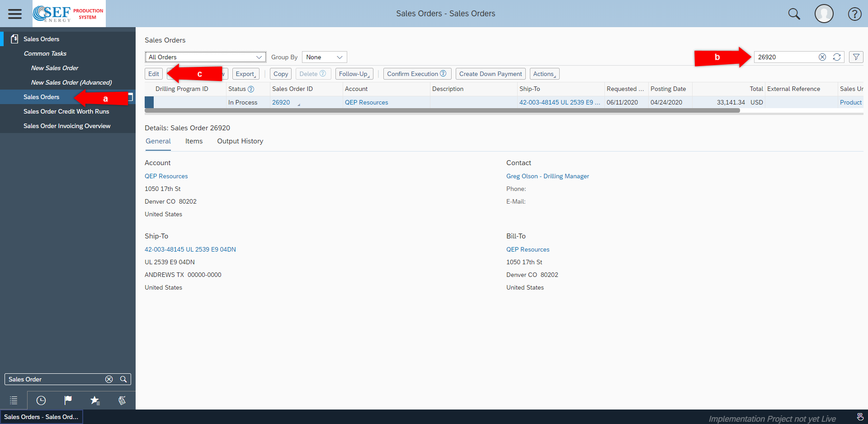The width and height of the screenshot is (868, 424).
Task: Sort by Sales Order ID column header
Action: [292, 89]
